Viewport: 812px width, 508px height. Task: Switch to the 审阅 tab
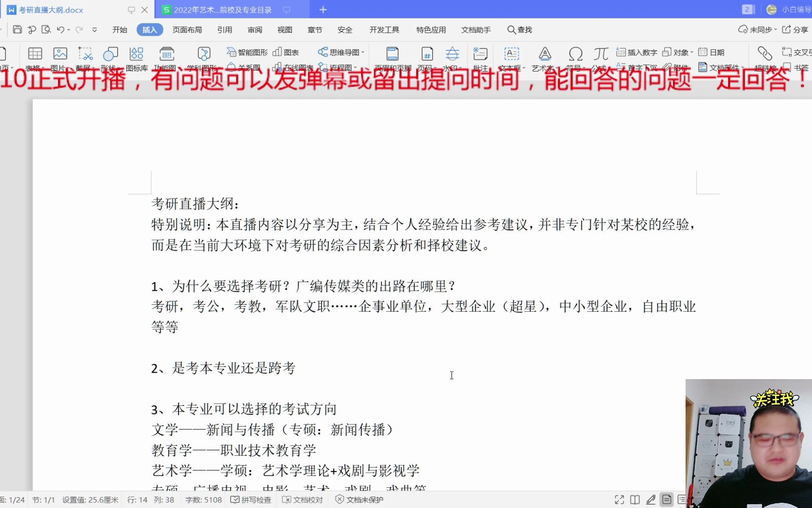[255, 30]
